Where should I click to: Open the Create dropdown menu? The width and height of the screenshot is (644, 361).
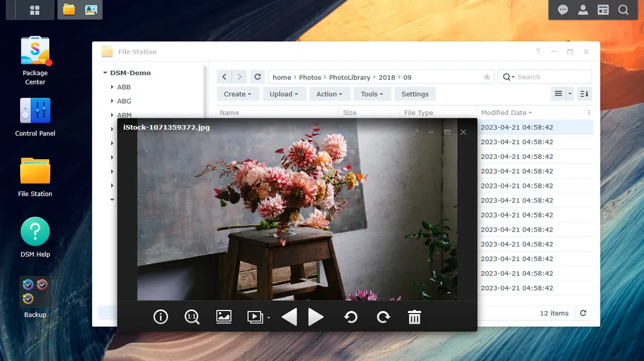click(237, 94)
